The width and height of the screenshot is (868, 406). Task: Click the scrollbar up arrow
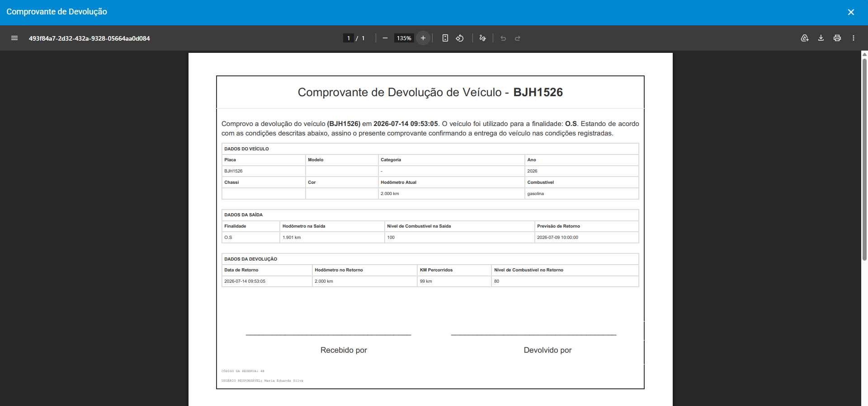click(x=864, y=54)
